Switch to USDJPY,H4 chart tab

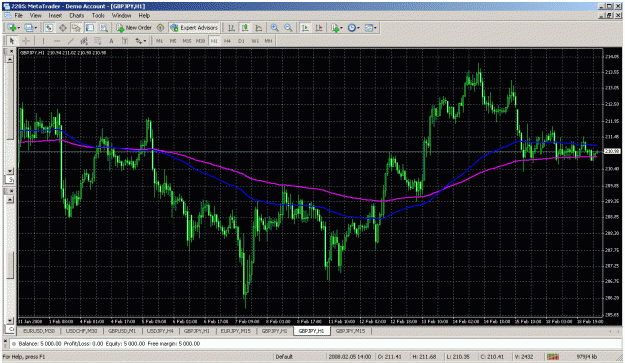point(160,331)
